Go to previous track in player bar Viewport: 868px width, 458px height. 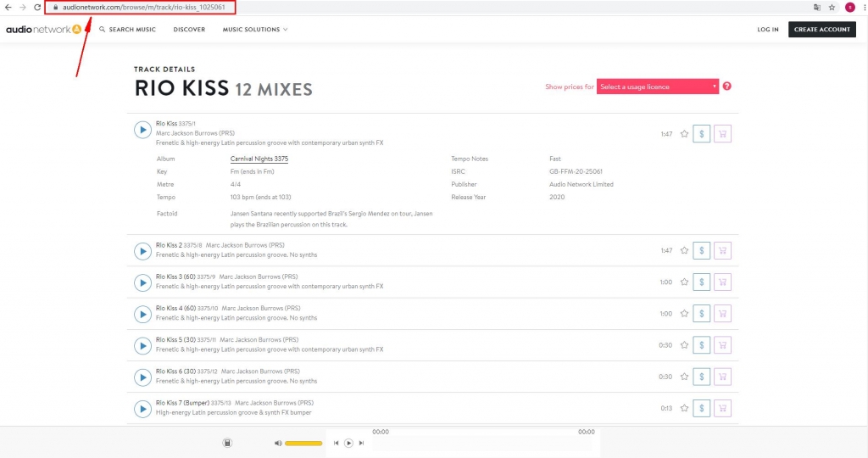[337, 443]
